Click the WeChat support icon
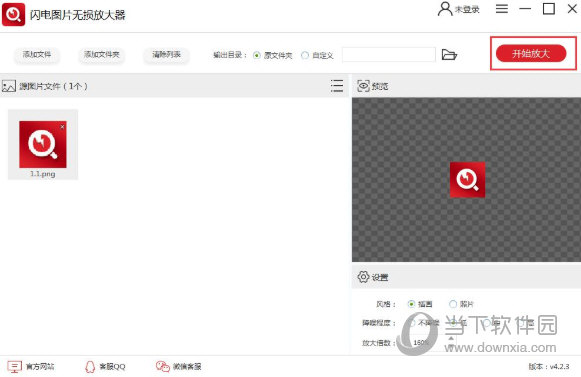 162,367
